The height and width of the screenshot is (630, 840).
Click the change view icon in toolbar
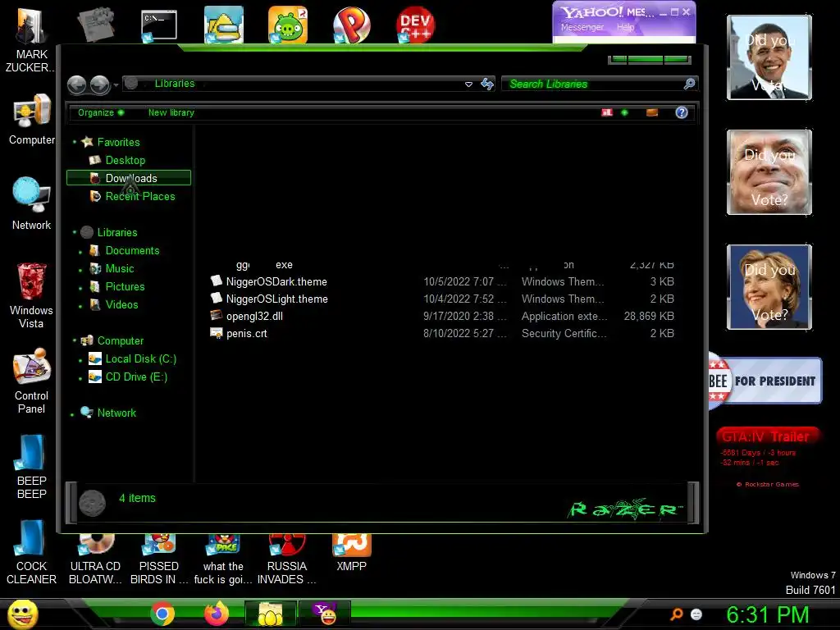click(606, 112)
